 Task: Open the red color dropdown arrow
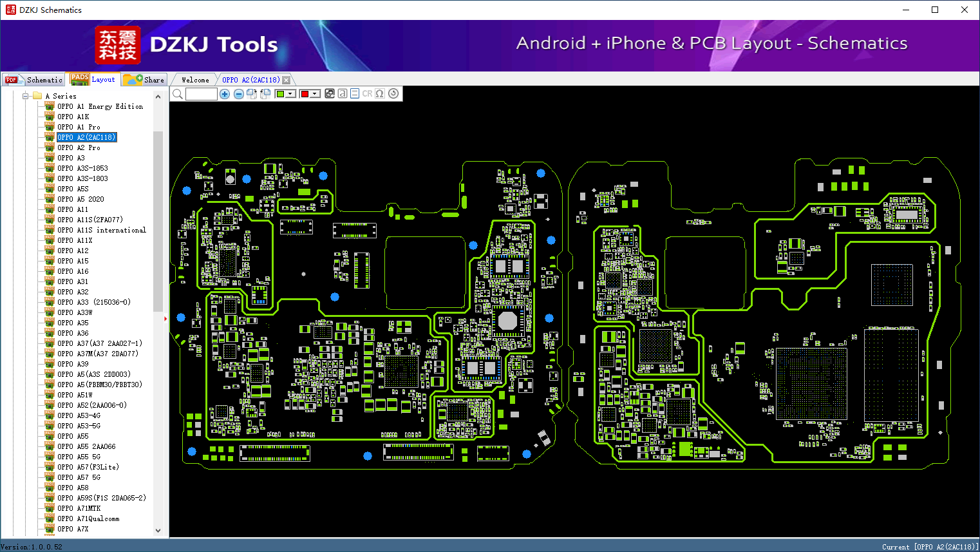click(315, 94)
